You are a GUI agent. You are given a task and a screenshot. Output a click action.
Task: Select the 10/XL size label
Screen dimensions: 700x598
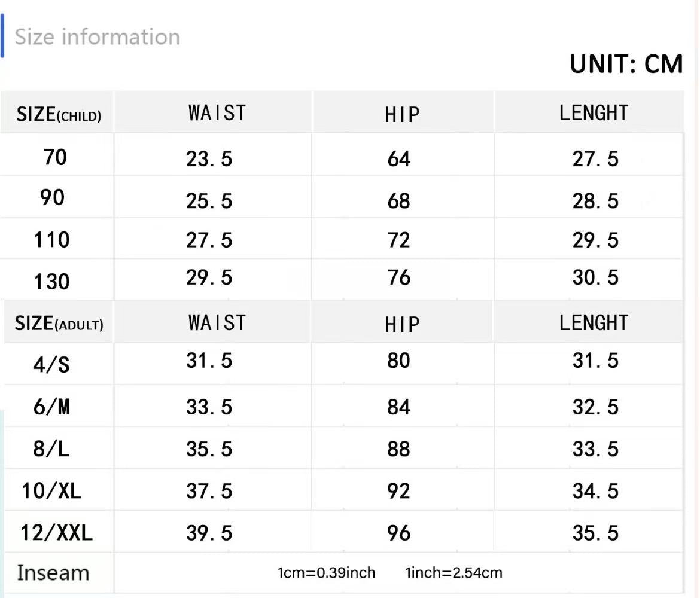point(51,491)
